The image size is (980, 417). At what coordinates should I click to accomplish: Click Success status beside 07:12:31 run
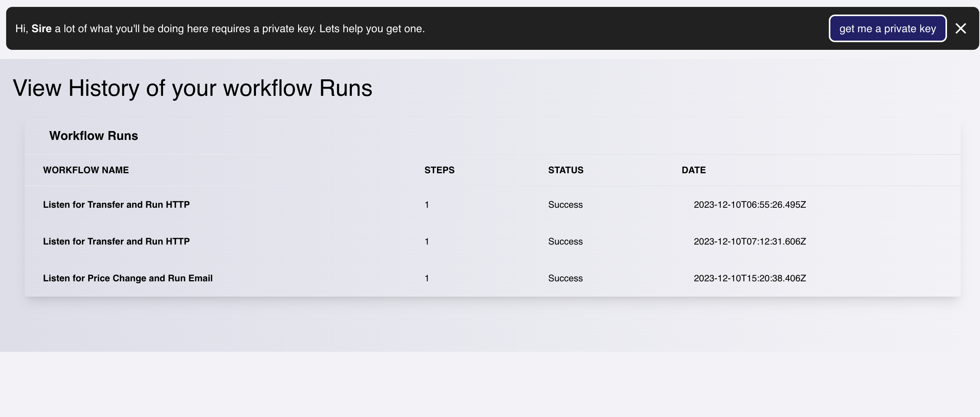pyautogui.click(x=565, y=241)
